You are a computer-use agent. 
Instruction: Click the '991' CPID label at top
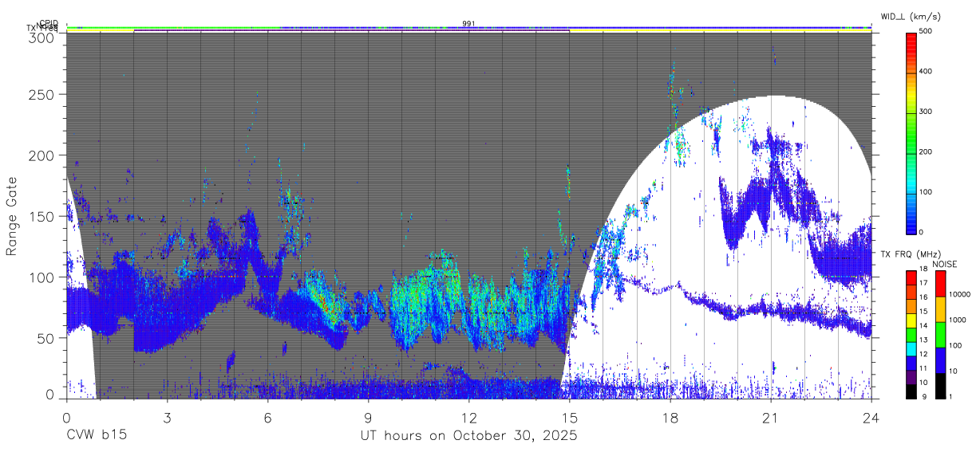(x=468, y=23)
